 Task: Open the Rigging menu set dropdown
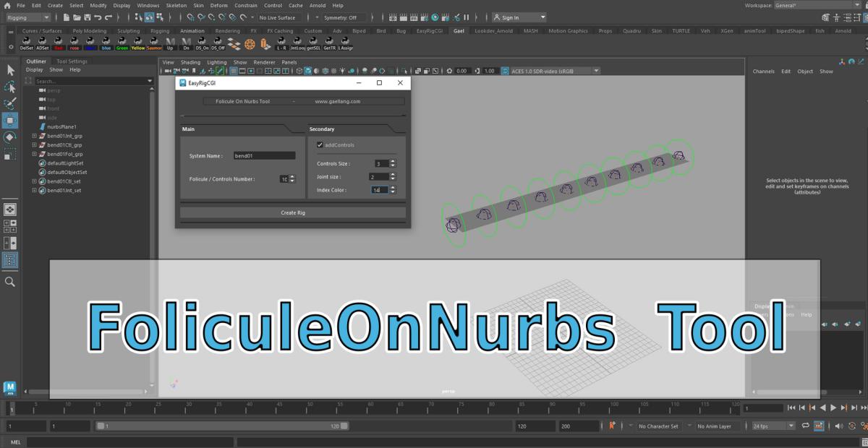[27, 17]
